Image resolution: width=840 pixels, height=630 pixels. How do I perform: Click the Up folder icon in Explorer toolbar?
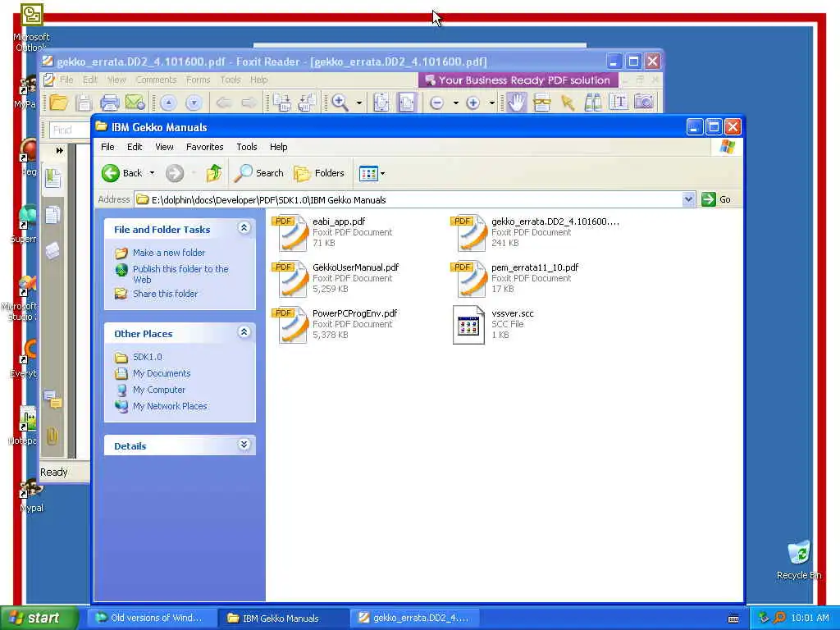point(214,173)
